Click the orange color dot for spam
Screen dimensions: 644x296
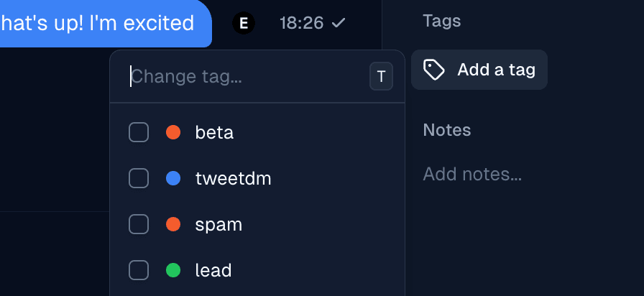click(173, 224)
